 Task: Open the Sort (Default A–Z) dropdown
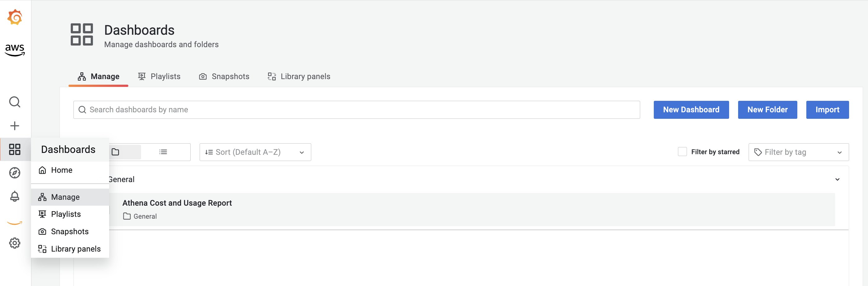point(255,152)
